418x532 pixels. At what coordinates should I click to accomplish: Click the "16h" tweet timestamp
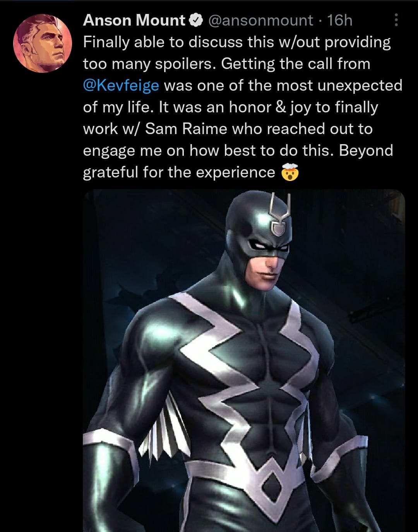(340, 21)
